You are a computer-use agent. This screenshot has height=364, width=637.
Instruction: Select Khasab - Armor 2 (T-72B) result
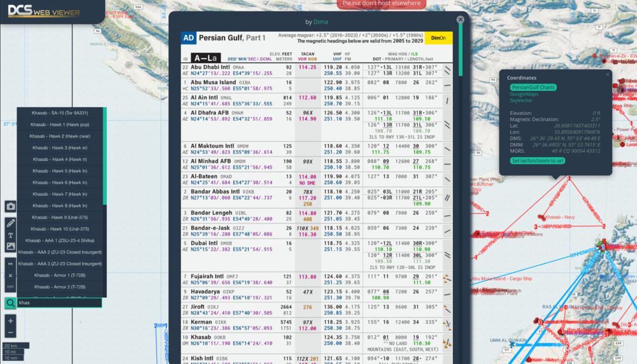click(60, 287)
